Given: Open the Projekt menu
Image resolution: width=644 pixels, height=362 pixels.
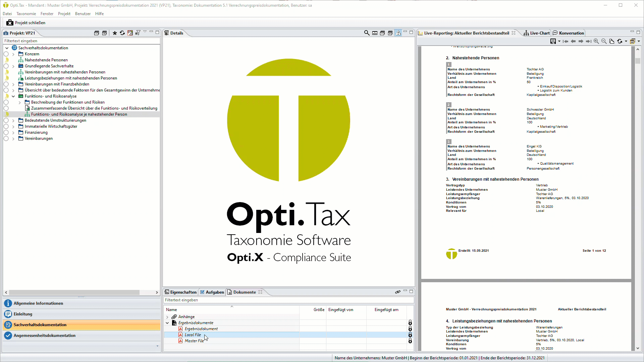Looking at the screenshot, I should [64, 14].
